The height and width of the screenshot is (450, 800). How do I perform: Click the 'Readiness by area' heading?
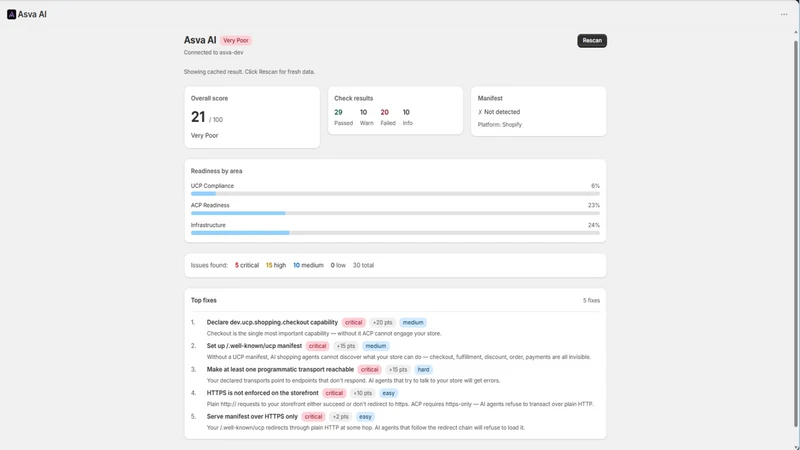[x=216, y=171]
